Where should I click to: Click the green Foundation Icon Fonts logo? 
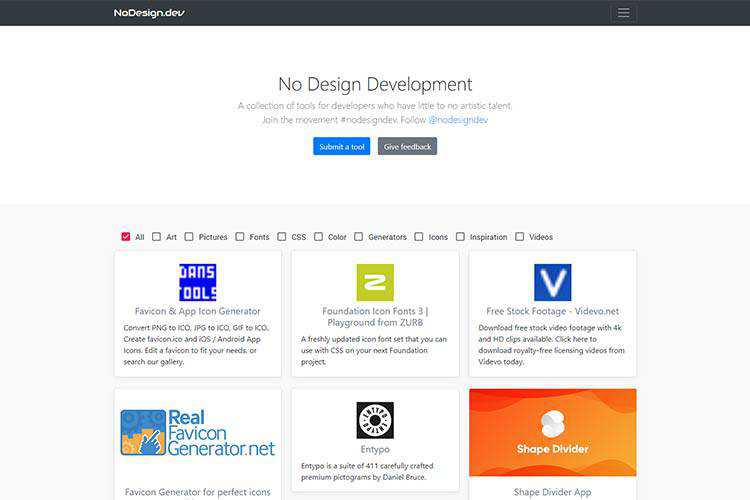coord(375,282)
